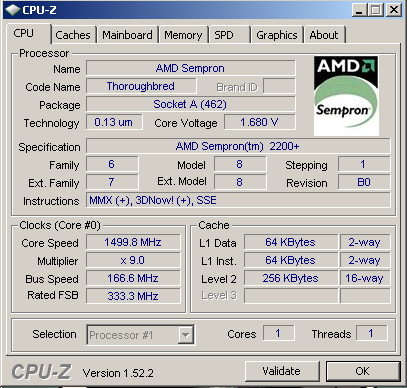The height and width of the screenshot is (388, 407).
Task: Click the Ext. Family value 7
Action: pos(112,182)
